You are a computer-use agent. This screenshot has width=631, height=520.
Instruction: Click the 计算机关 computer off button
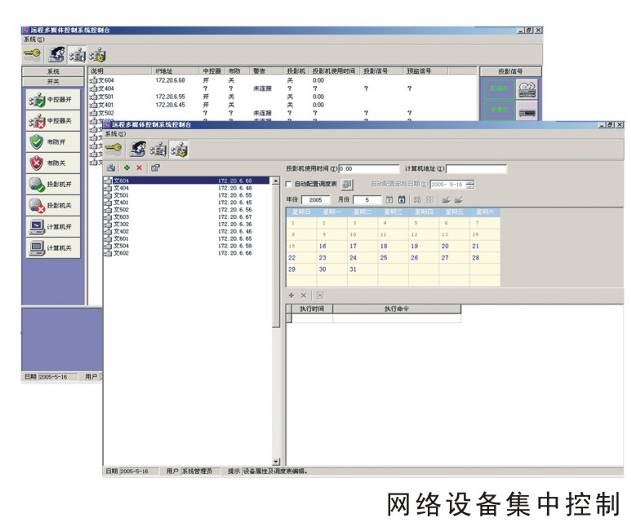click(53, 246)
